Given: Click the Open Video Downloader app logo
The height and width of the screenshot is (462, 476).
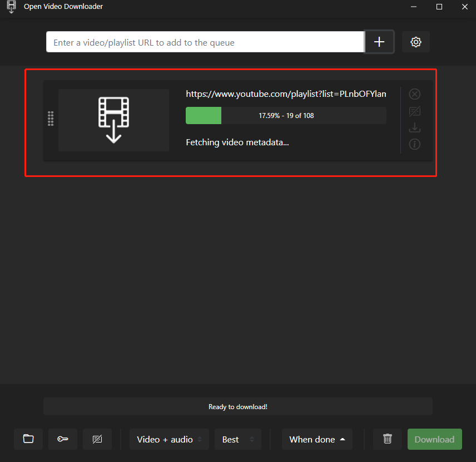Looking at the screenshot, I should pos(11,7).
